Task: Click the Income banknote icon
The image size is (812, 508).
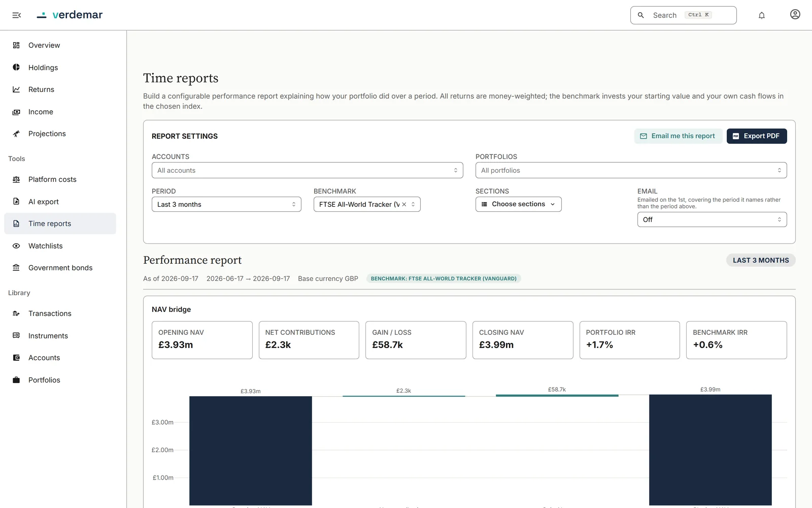Action: [x=16, y=112]
